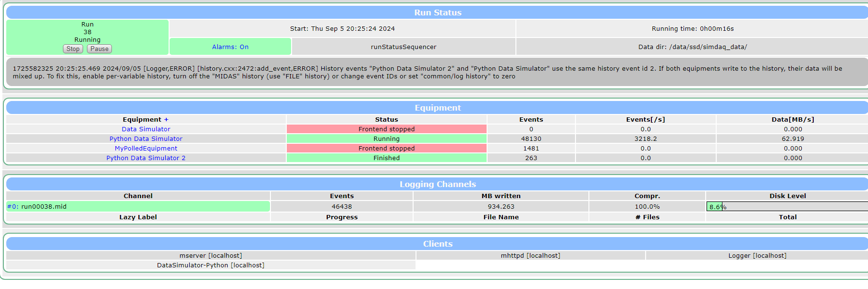Open the #0 logging channel link
Viewport: 868px width, 289px height.
click(12, 206)
